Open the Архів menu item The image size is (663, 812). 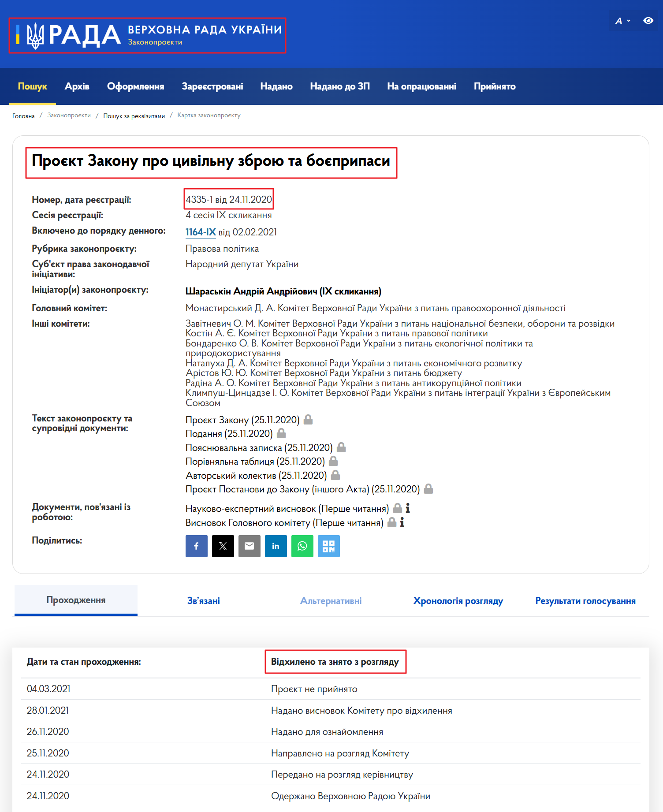coord(77,86)
